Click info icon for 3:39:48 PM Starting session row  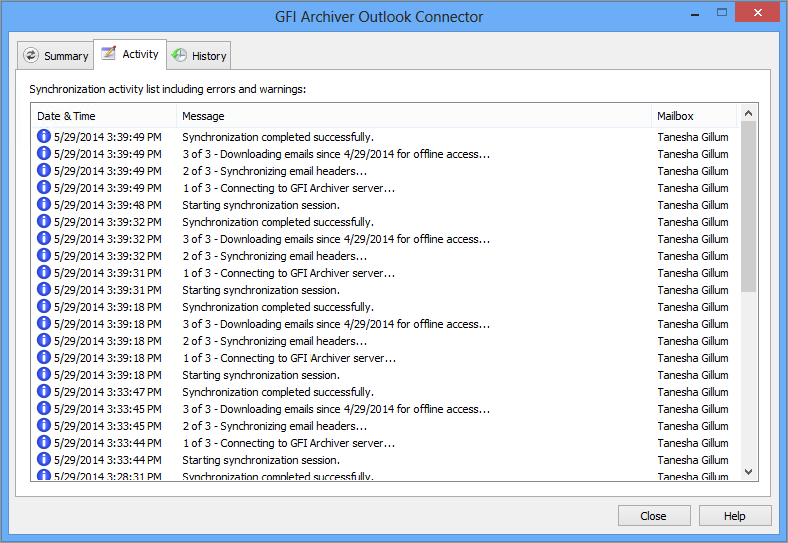point(44,204)
